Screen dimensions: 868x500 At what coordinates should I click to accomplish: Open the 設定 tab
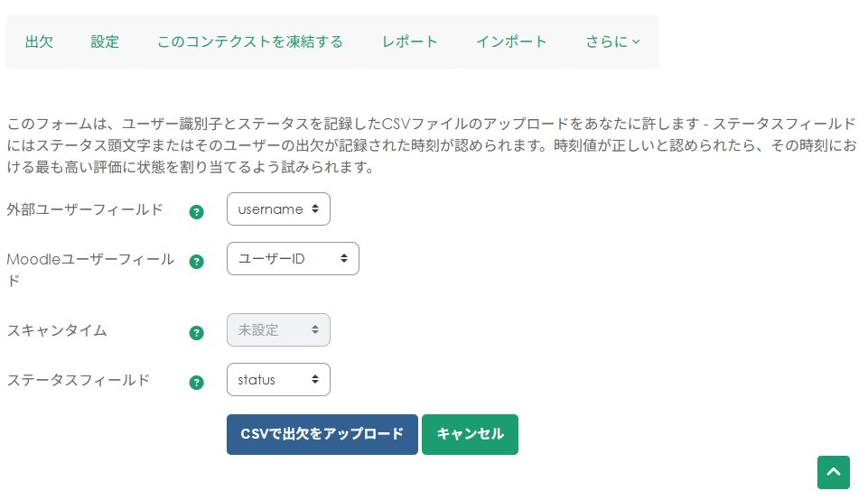click(x=105, y=42)
